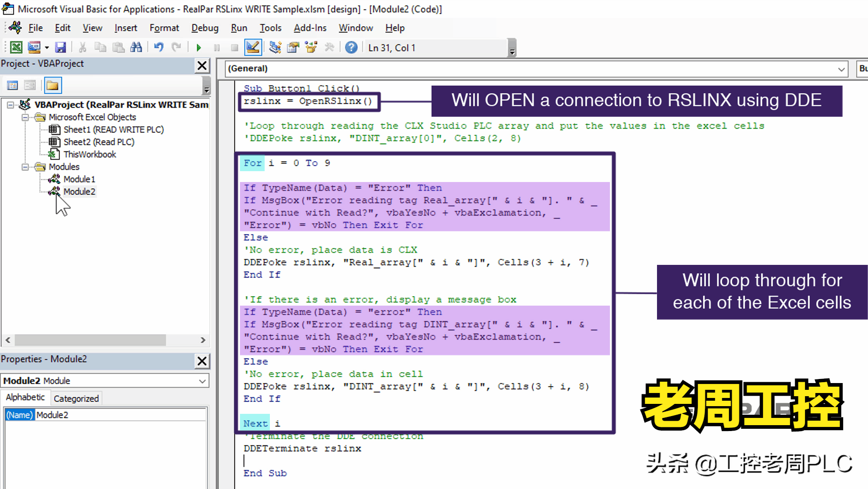Open the Run menu

[x=239, y=28]
